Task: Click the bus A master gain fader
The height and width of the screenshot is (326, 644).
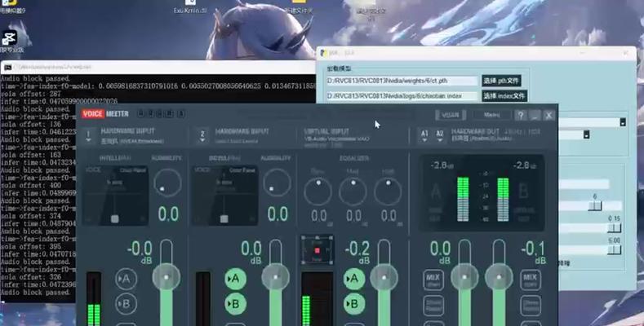Action: [464, 277]
